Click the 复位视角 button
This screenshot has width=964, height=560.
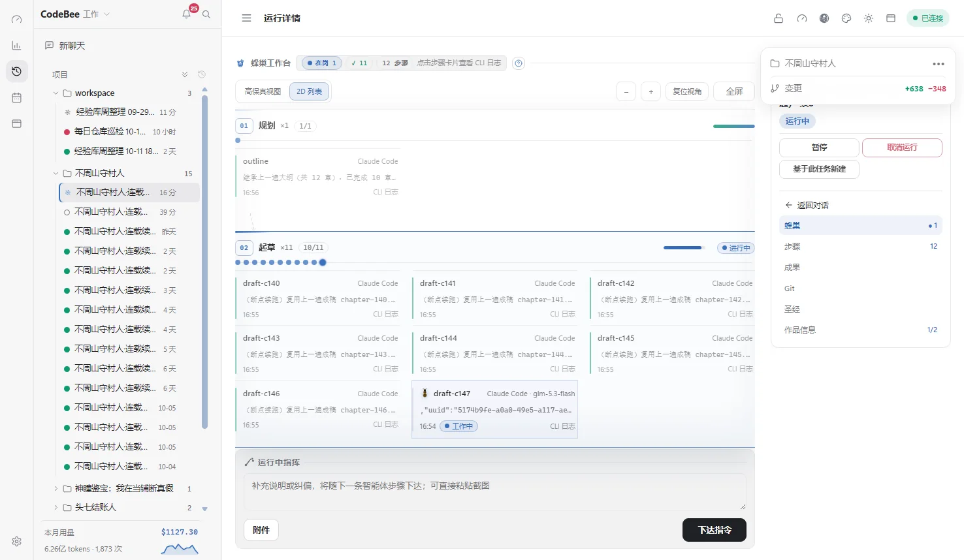pos(687,92)
